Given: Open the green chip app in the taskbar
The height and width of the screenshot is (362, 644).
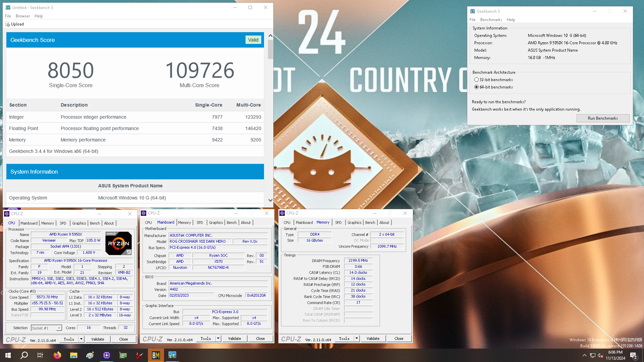Looking at the screenshot, I should click(x=123, y=355).
